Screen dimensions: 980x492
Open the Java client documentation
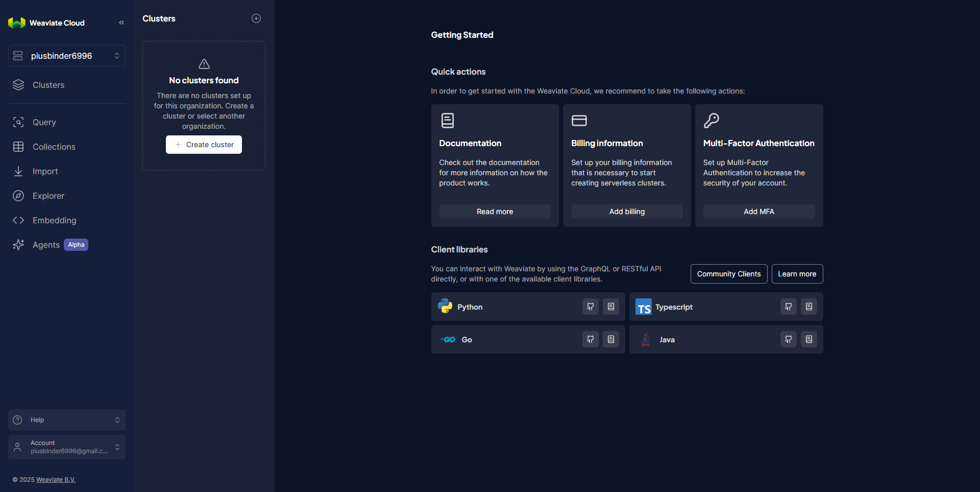pyautogui.click(x=809, y=339)
